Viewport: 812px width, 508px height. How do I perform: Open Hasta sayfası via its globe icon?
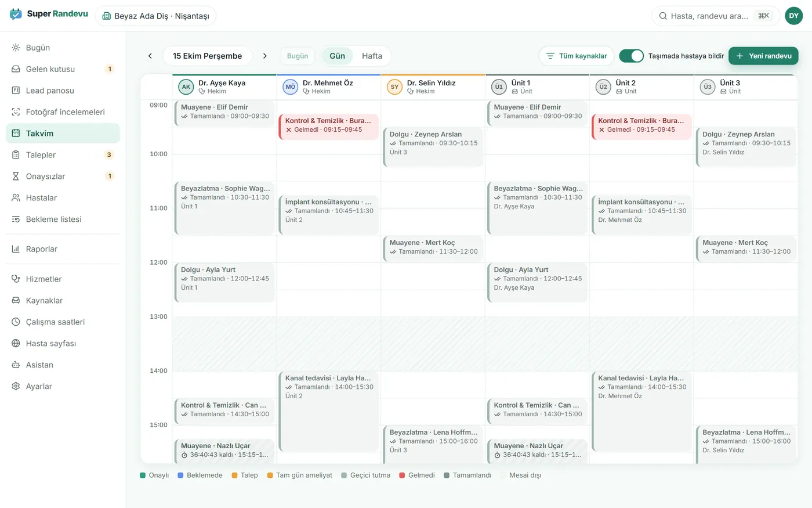click(16, 344)
